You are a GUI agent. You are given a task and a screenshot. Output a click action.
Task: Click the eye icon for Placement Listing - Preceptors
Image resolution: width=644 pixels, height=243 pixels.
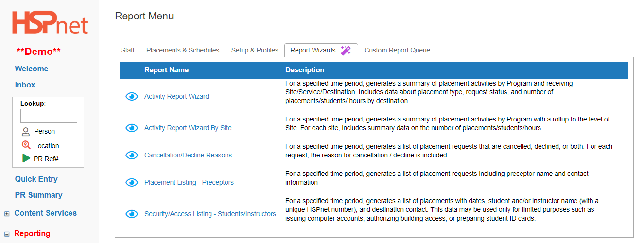[x=132, y=182]
